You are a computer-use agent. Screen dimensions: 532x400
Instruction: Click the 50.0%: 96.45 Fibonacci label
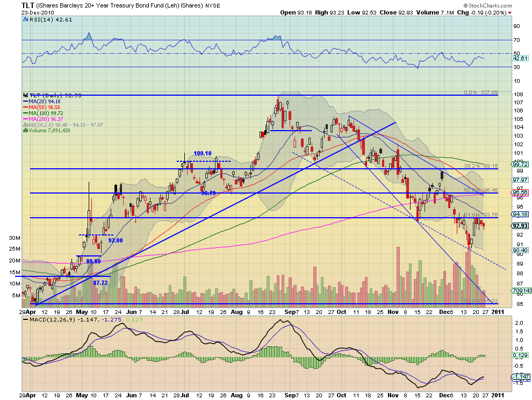coord(481,190)
